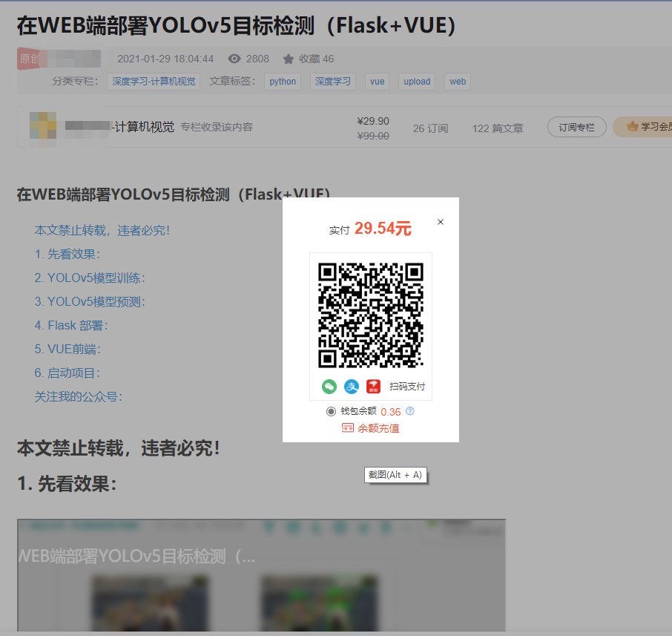Click the 学习会员 membership button
Viewport: 672px width, 636px height.
(x=654, y=127)
